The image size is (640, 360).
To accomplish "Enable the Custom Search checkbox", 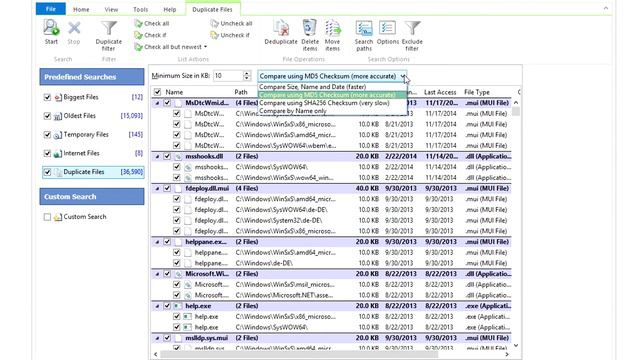I will coord(47,217).
